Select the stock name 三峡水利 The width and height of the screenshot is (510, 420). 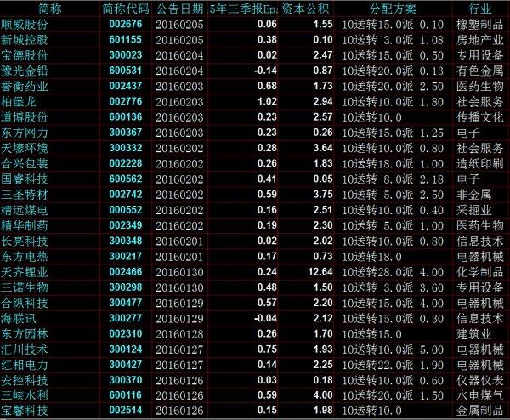click(x=25, y=395)
